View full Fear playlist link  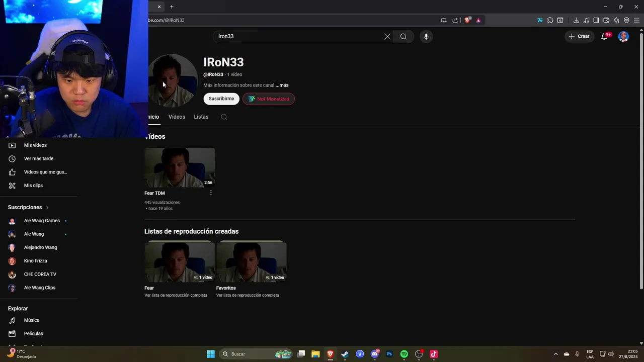pyautogui.click(x=176, y=295)
